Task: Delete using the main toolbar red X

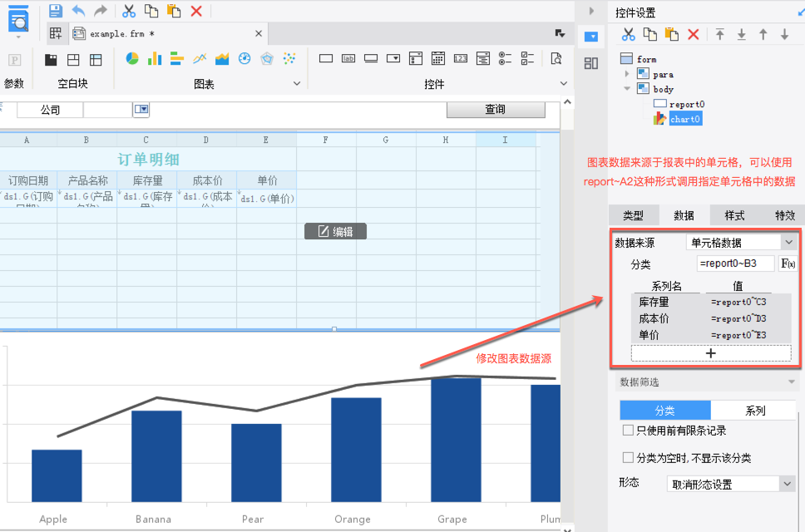Action: click(196, 11)
